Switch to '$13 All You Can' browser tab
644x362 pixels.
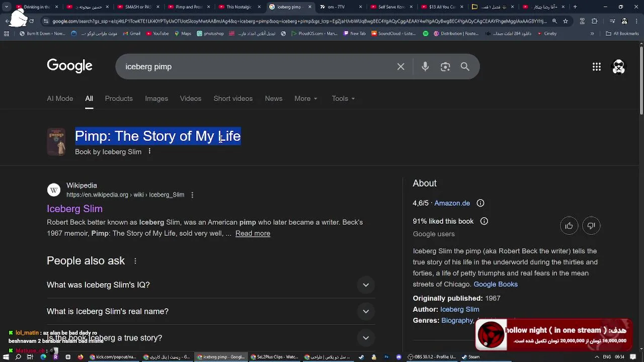tap(443, 7)
